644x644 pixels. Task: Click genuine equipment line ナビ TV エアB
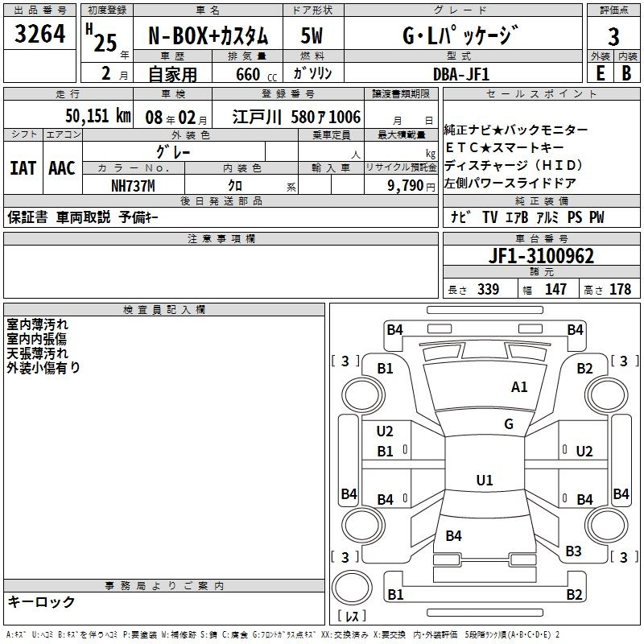[x=527, y=217]
